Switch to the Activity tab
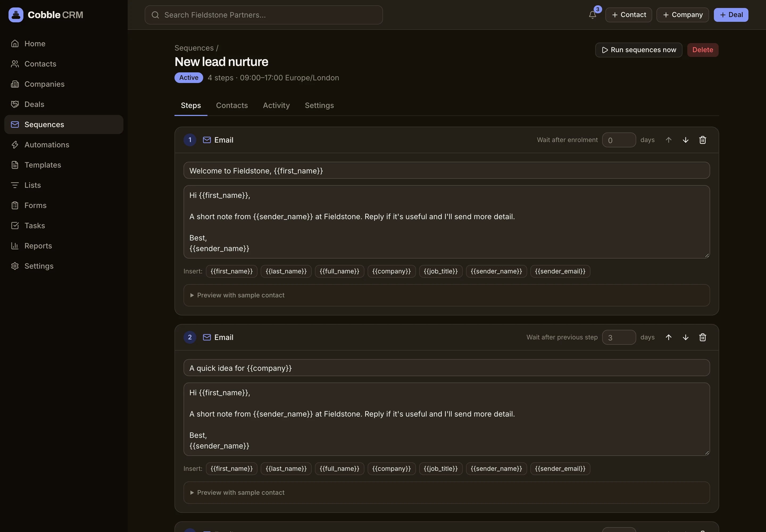The image size is (766, 532). [x=276, y=105]
